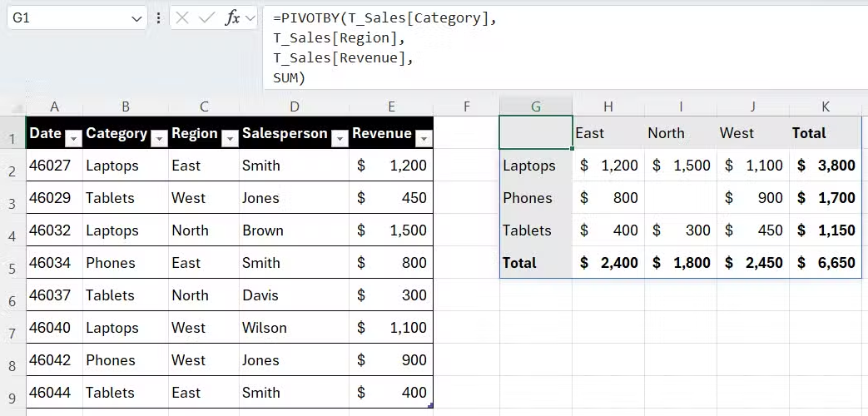Select row 5 header
The height and width of the screenshot is (416, 868).
[12, 263]
